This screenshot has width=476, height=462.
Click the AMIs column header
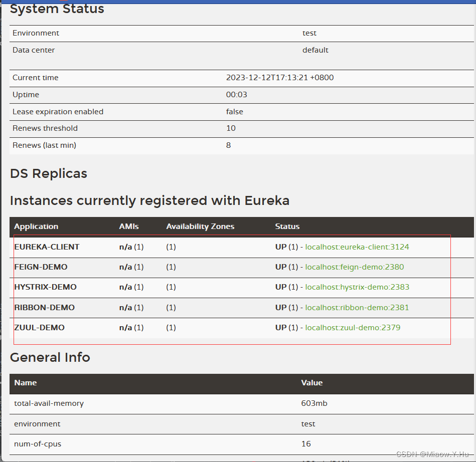click(129, 226)
